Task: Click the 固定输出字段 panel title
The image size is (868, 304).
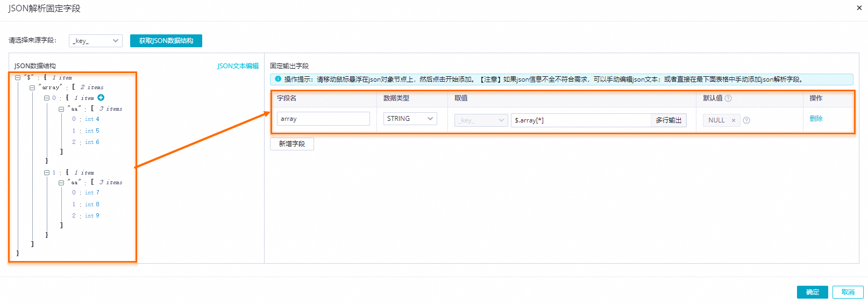Action: click(289, 66)
